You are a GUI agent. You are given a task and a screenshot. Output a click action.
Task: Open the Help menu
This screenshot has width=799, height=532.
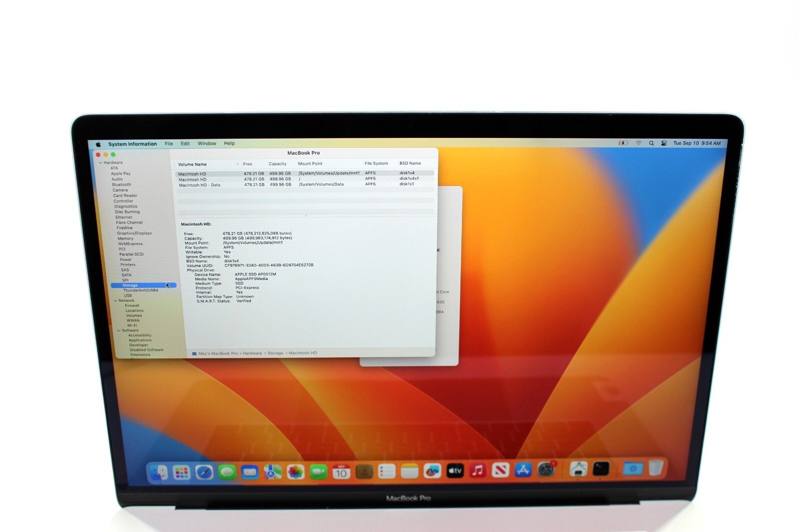point(229,143)
